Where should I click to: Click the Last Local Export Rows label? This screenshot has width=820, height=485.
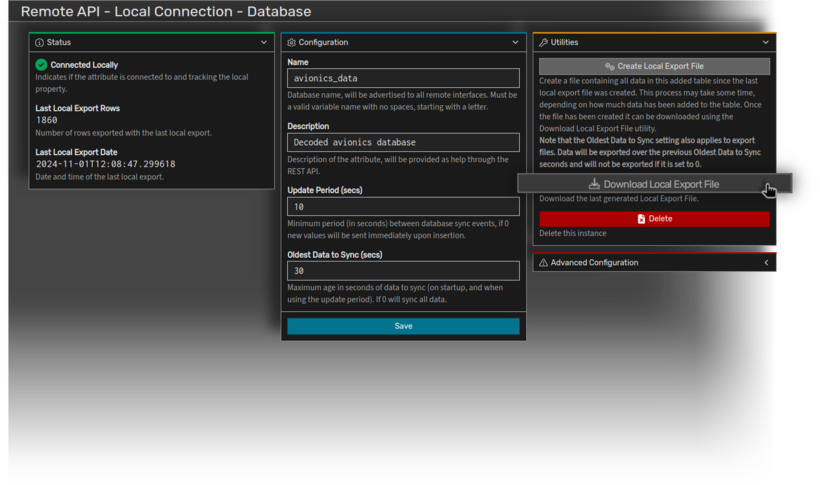click(77, 108)
